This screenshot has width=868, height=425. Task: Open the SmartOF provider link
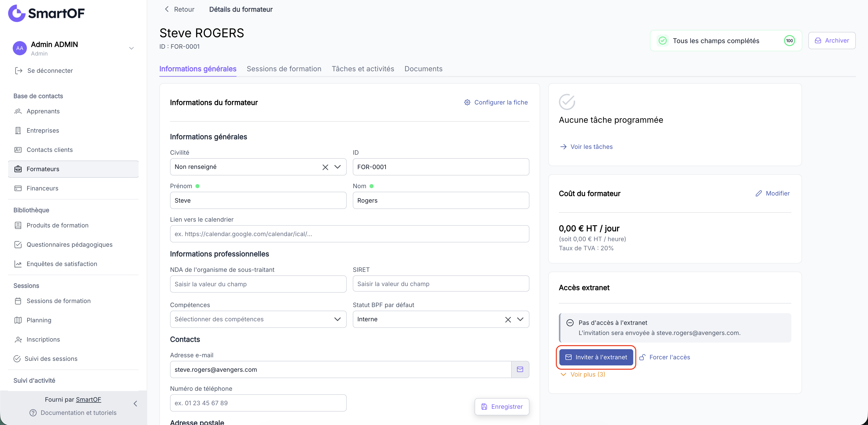tap(88, 399)
